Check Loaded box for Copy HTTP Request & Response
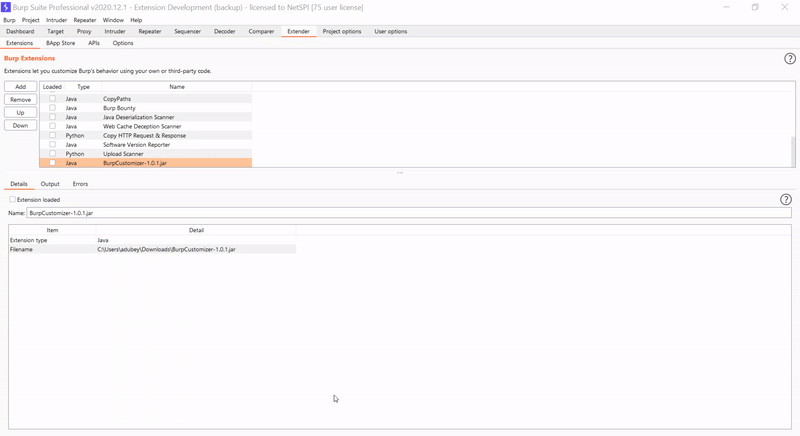Image resolution: width=800 pixels, height=436 pixels. click(53, 135)
